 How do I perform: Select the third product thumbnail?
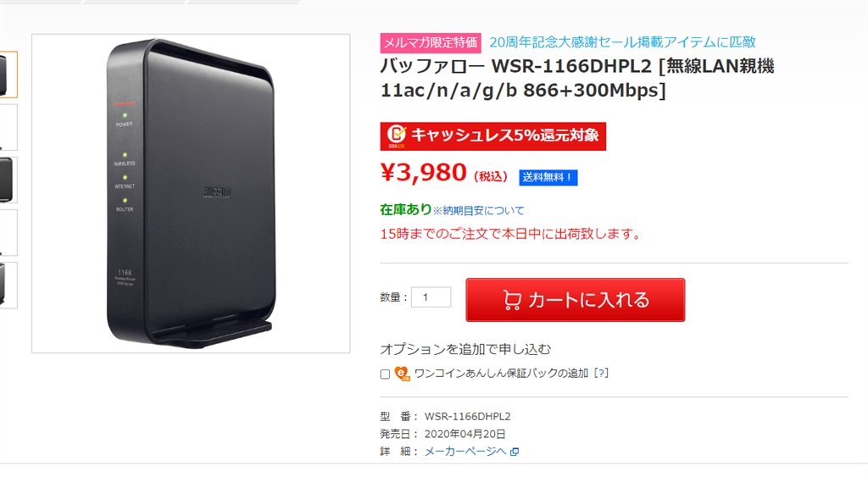(8, 180)
